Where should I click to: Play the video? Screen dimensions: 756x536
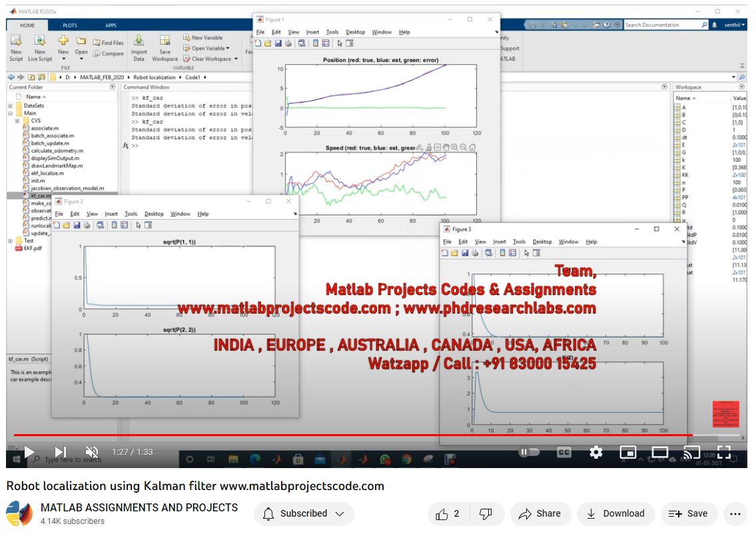29,452
